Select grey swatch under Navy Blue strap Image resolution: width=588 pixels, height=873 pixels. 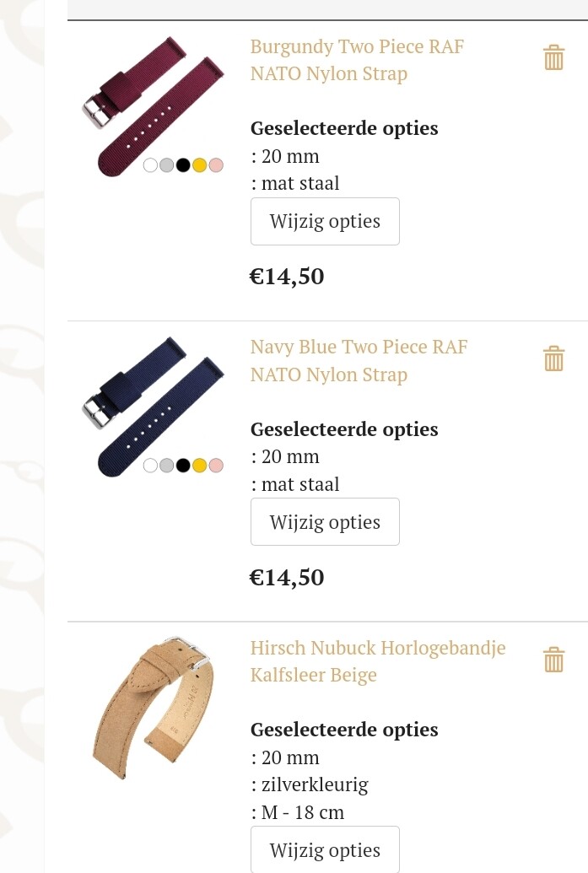tap(166, 466)
